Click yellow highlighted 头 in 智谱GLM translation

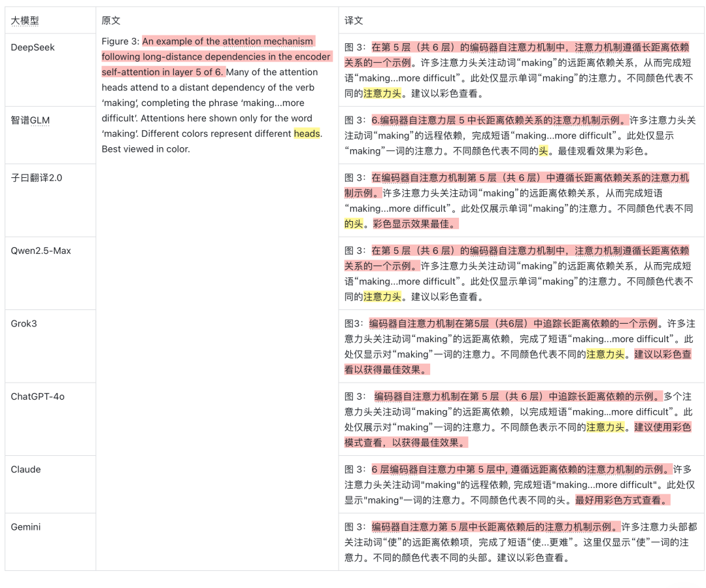(543, 151)
